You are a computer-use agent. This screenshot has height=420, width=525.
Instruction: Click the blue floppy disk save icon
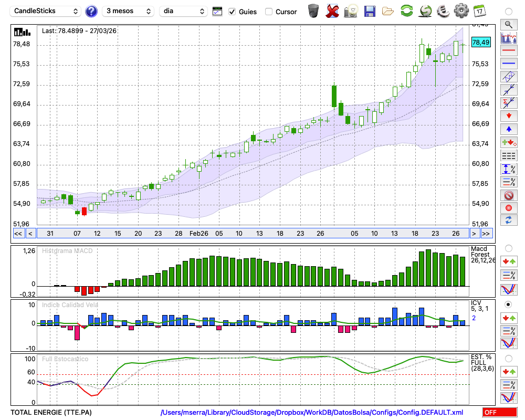click(x=370, y=11)
